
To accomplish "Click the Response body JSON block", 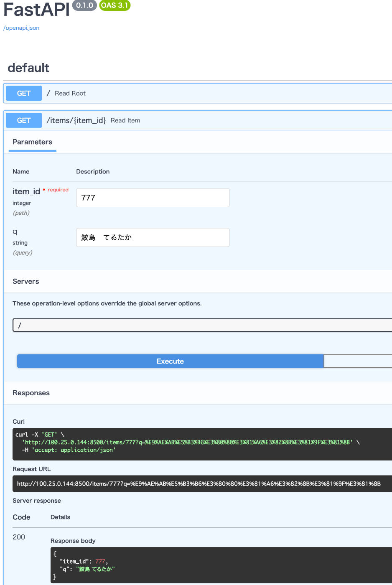I will pyautogui.click(x=221, y=565).
